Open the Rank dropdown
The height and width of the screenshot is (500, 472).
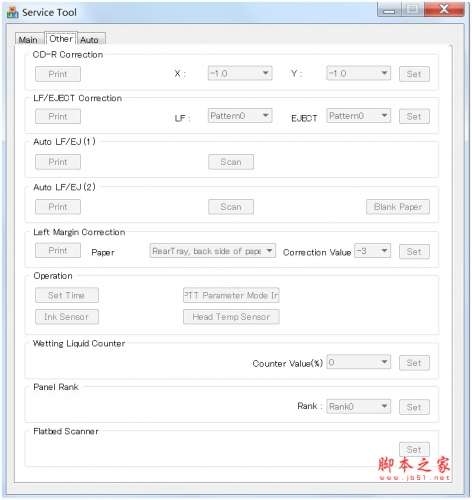[358, 406]
